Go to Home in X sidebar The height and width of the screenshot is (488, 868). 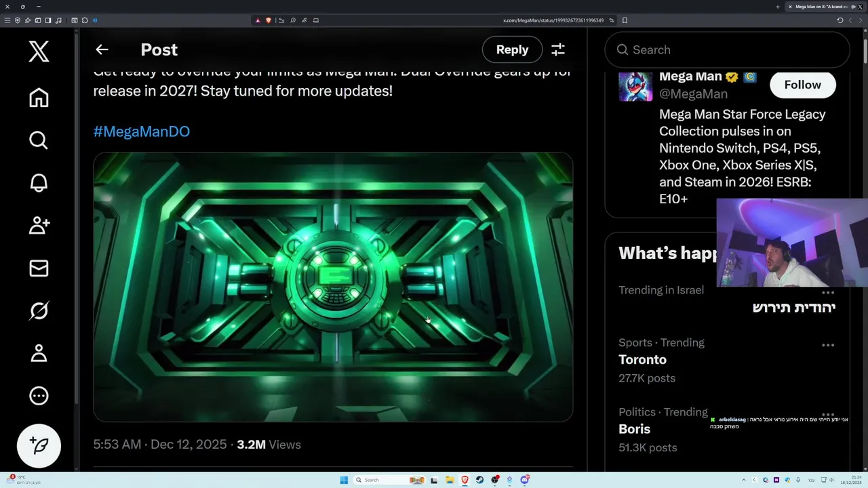[x=39, y=98]
